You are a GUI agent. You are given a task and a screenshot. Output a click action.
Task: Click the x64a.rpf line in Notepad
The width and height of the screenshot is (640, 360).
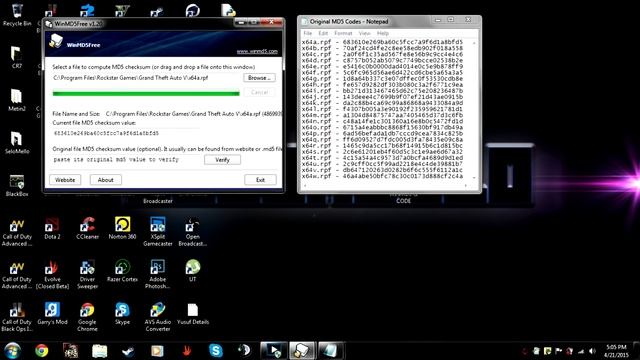382,42
